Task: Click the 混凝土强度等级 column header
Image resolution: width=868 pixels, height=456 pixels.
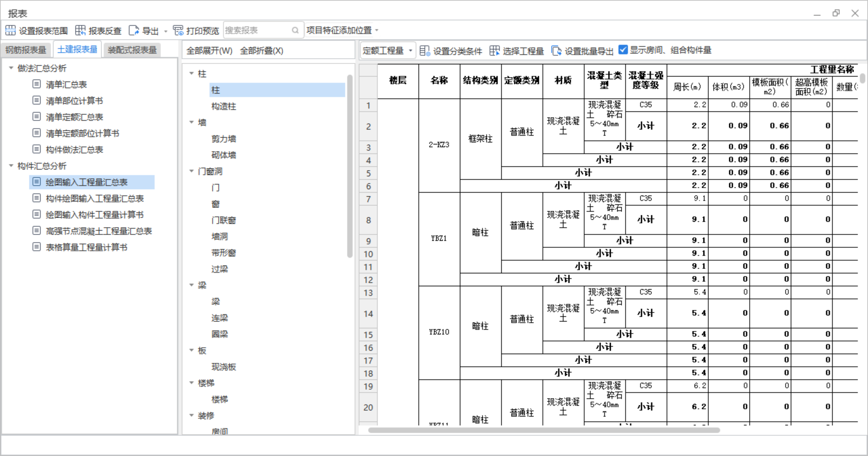Action: 646,81
